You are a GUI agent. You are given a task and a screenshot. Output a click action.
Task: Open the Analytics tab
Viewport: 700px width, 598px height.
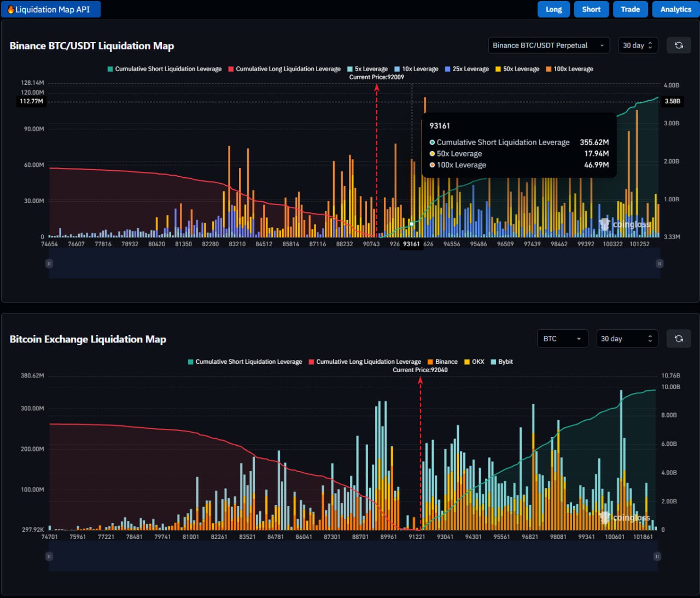[x=675, y=9]
